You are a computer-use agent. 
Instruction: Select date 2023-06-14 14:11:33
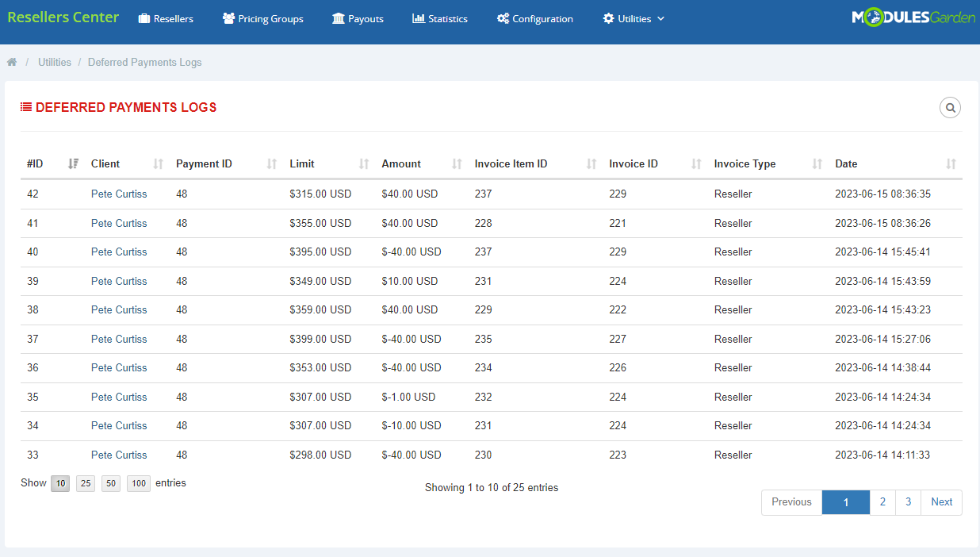tap(882, 455)
